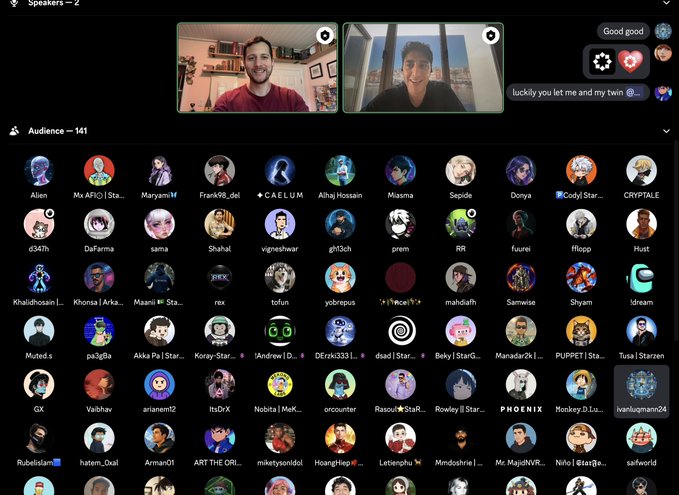Open the left speaker's video tile
679x495 pixels.
257,68
